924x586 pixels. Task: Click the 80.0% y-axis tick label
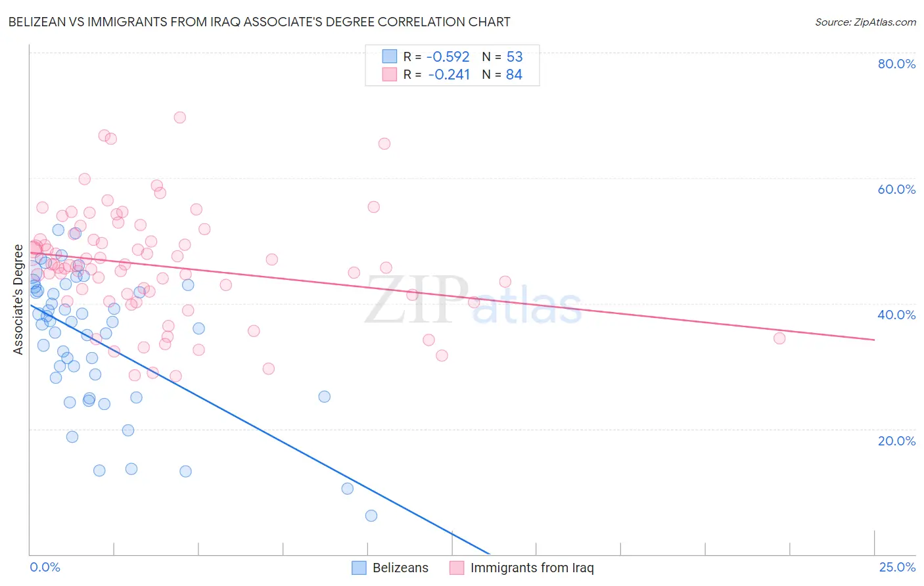[896, 64]
